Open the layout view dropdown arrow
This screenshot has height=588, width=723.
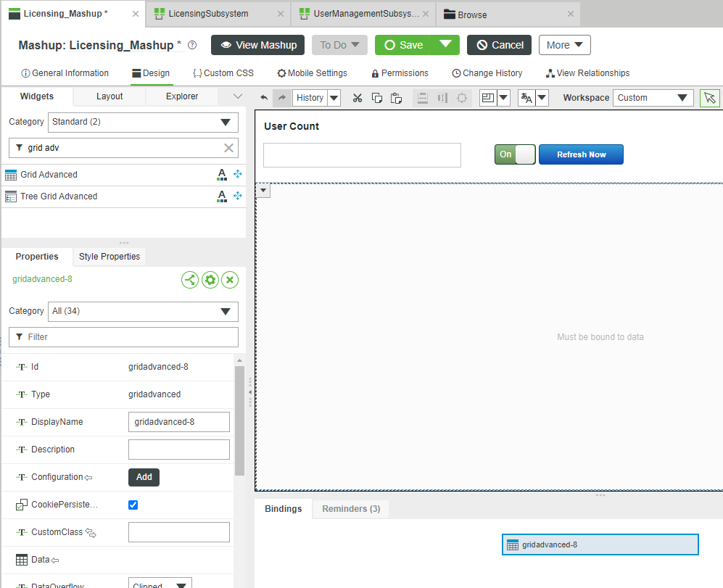[x=503, y=98]
